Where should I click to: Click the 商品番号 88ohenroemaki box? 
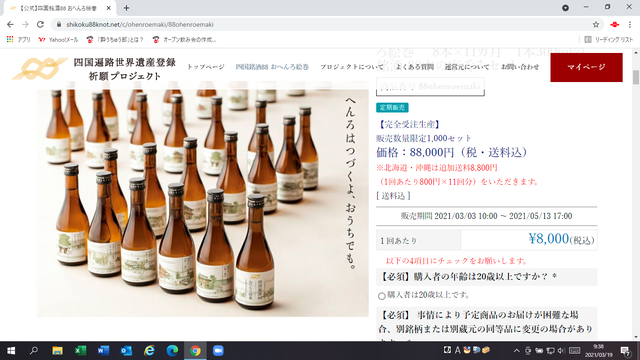tap(430, 87)
